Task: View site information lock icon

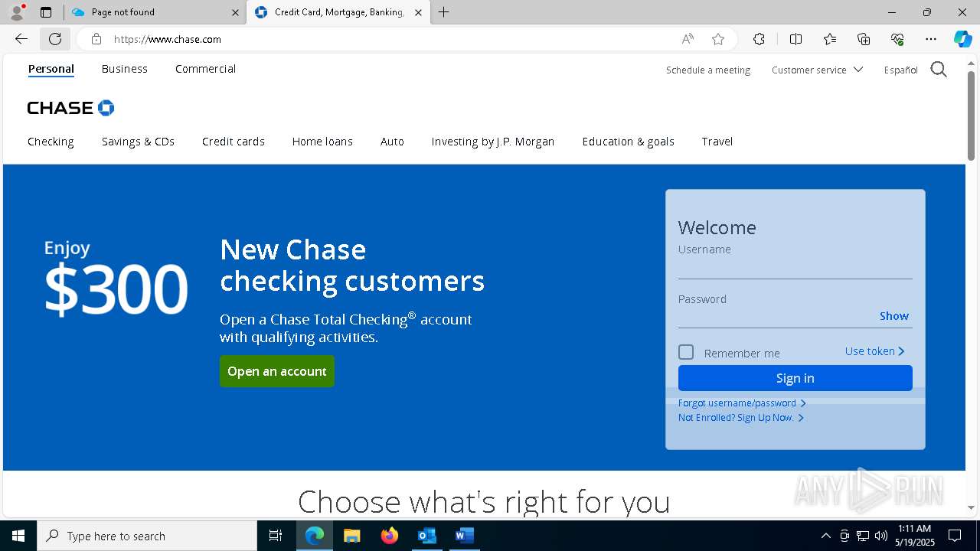Action: pos(96,39)
